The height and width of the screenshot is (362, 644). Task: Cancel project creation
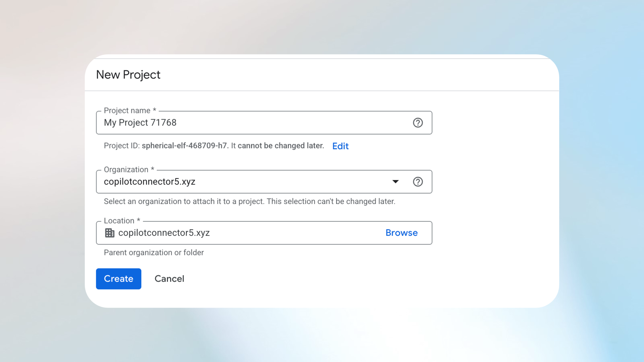(x=169, y=279)
